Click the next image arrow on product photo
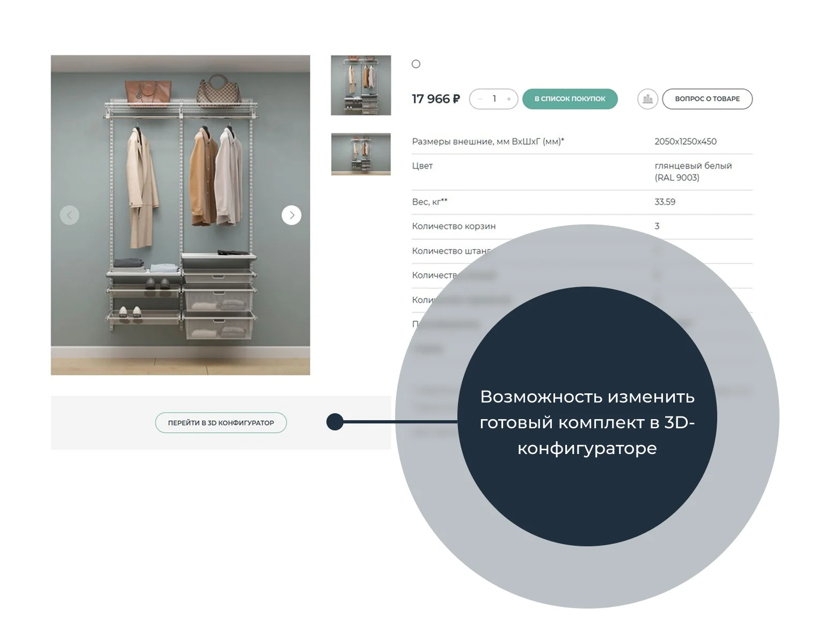This screenshot has width=816, height=644. [x=292, y=215]
